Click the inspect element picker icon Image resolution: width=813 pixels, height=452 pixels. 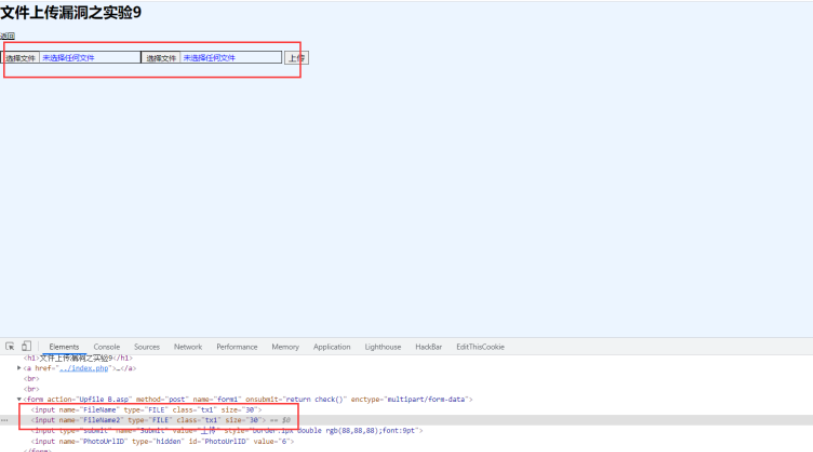point(10,347)
